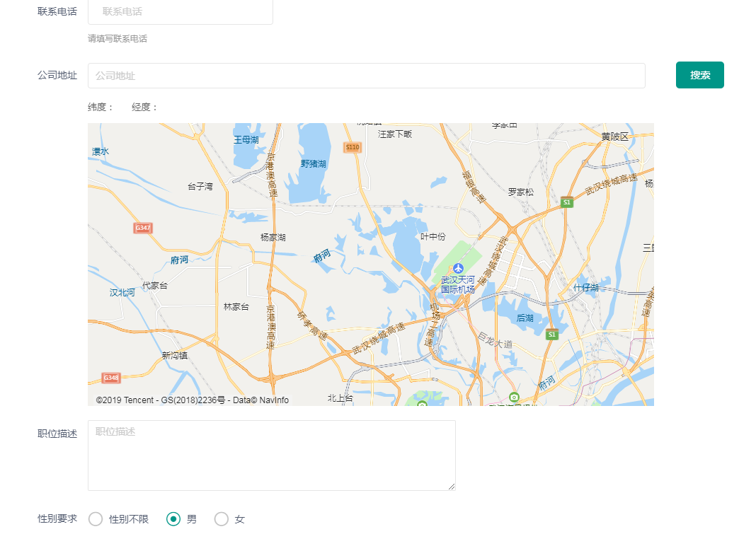Click the 澴水 river label
Image resolution: width=756 pixels, height=534 pixels.
pyautogui.click(x=101, y=151)
